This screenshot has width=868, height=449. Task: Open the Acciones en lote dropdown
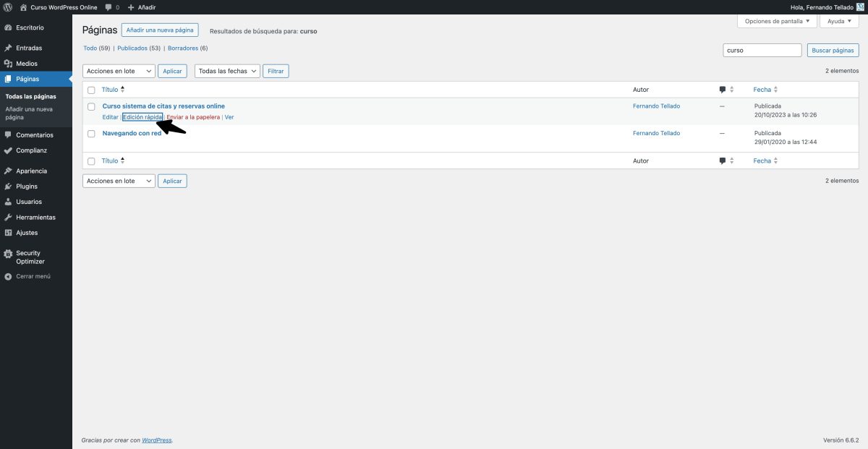click(118, 71)
